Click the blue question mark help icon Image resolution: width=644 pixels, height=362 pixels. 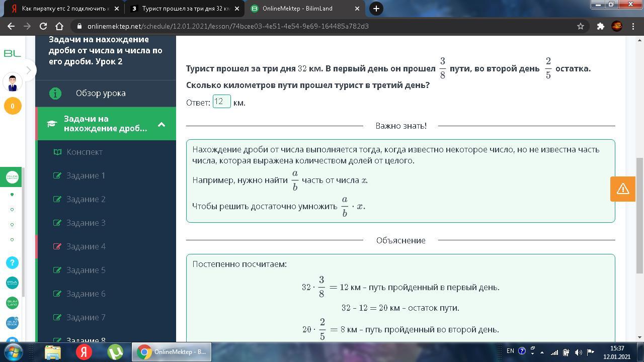pos(13,262)
